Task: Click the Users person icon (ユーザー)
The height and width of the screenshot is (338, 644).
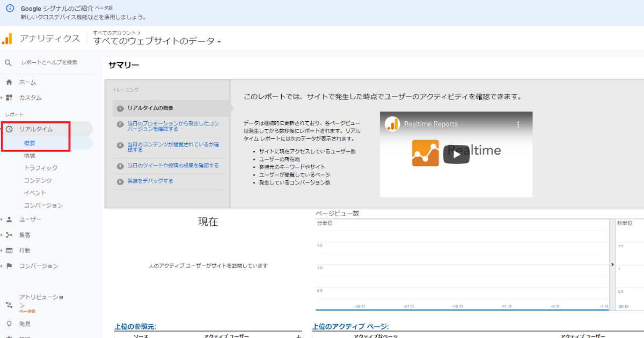Action: tap(9, 219)
